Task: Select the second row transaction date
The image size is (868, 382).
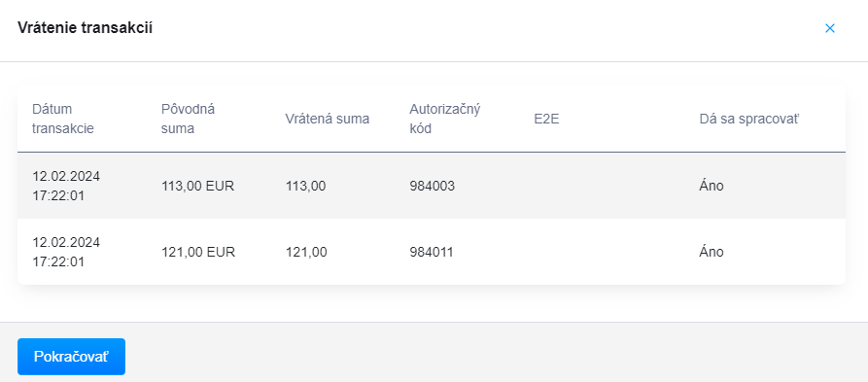Action: 66,252
